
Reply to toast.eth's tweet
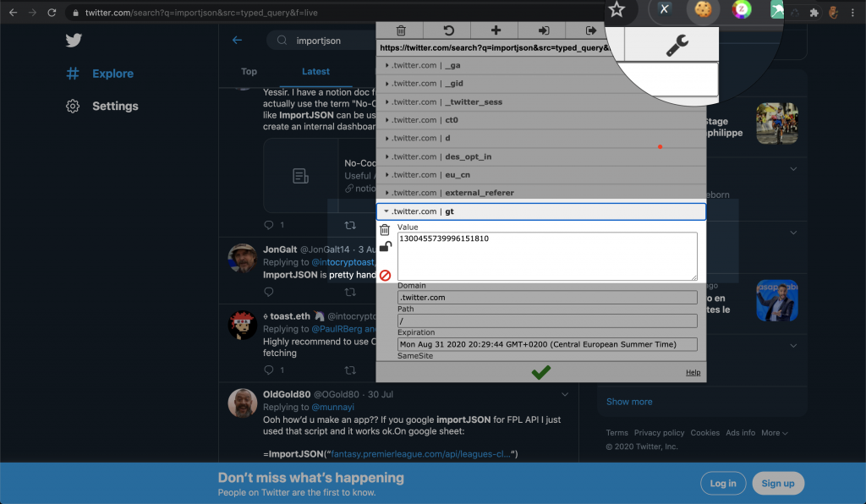coord(268,370)
